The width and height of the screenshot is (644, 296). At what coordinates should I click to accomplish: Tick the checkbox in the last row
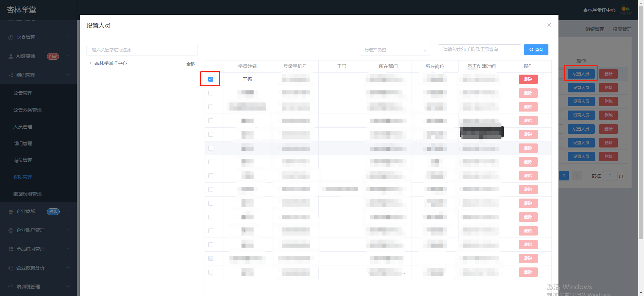click(x=211, y=272)
